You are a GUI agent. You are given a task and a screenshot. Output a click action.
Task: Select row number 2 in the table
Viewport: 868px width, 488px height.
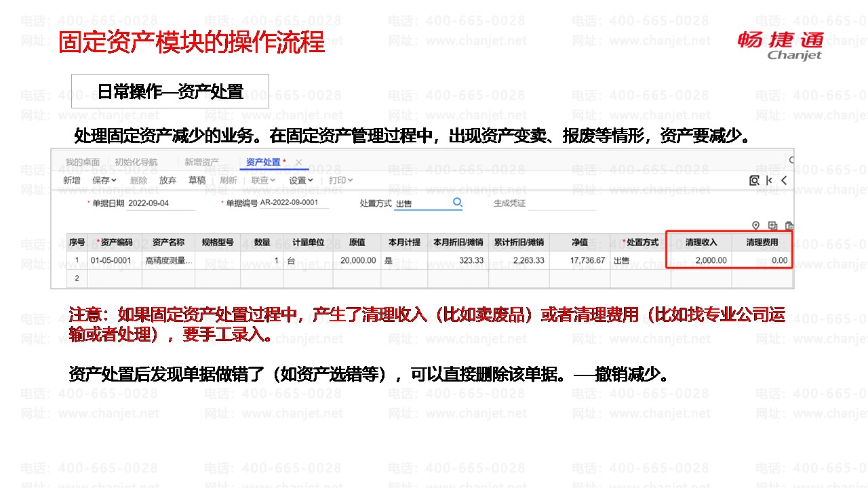click(x=77, y=278)
